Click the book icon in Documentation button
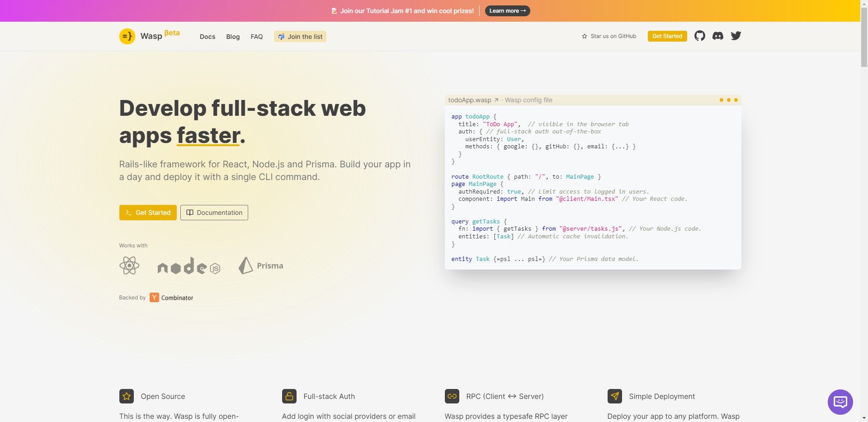Screen dimensions: 868x422 pyautogui.click(x=190, y=213)
